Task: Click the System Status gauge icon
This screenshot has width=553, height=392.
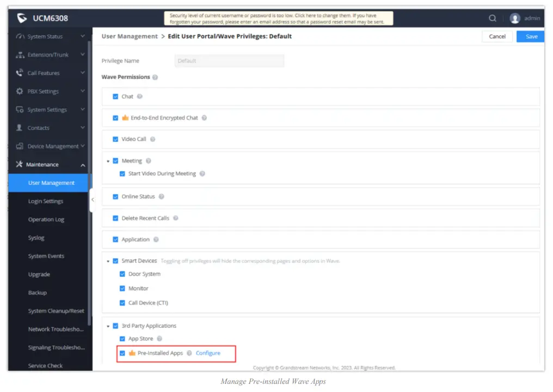Action: 20,36
